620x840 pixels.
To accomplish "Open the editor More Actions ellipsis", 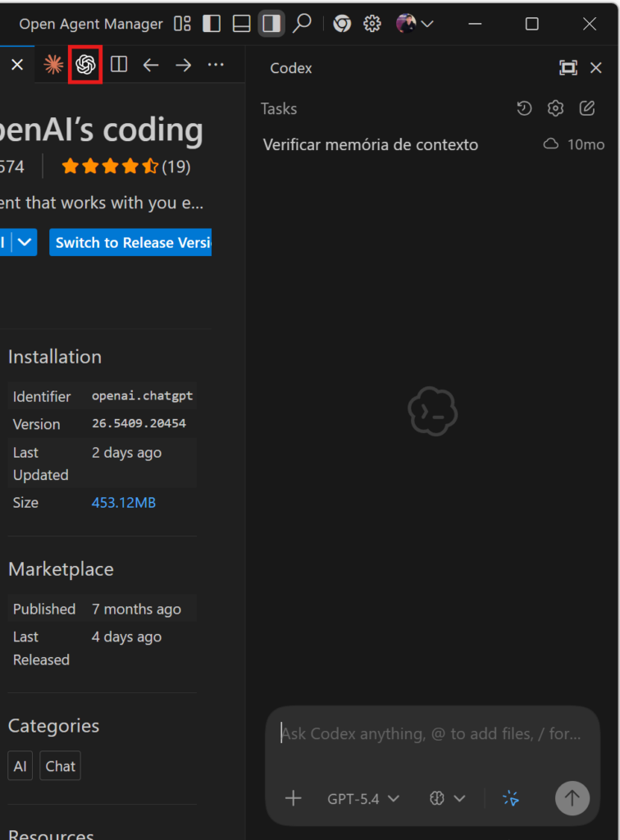I will point(216,65).
